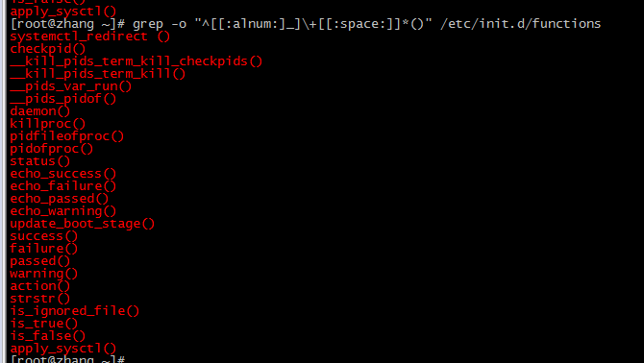Click the update_boot_stage() output line

pos(83,224)
